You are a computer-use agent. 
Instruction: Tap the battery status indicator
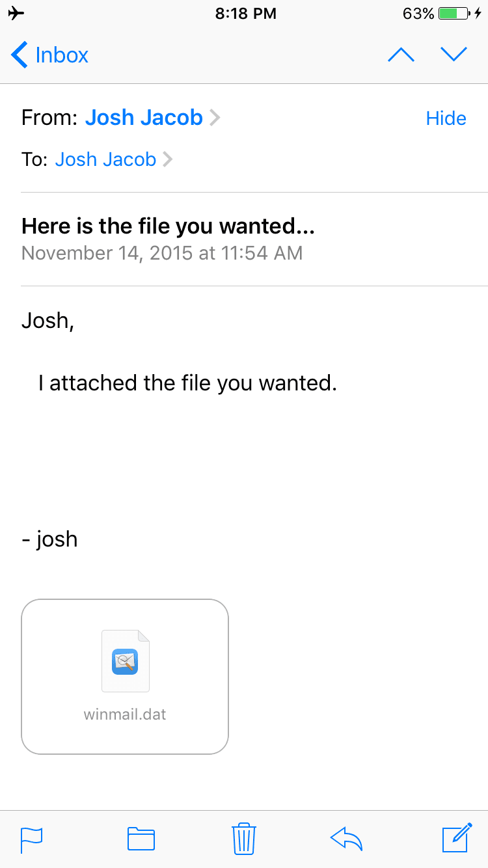click(454, 14)
